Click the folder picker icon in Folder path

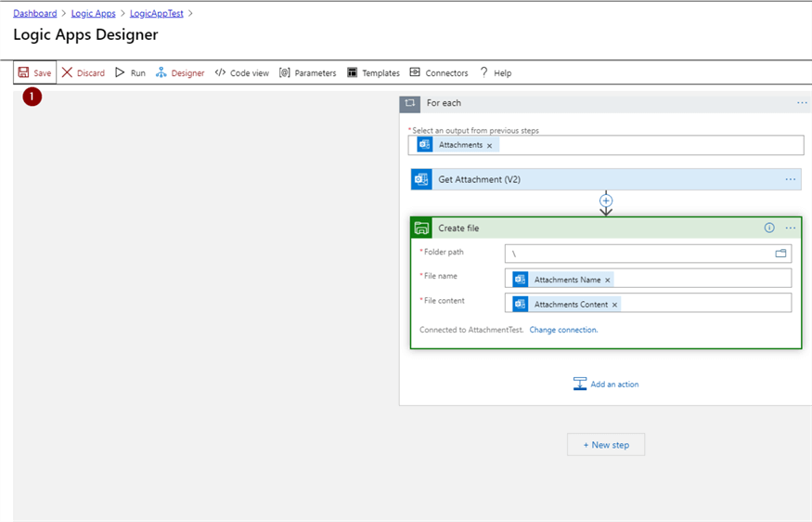click(x=780, y=254)
